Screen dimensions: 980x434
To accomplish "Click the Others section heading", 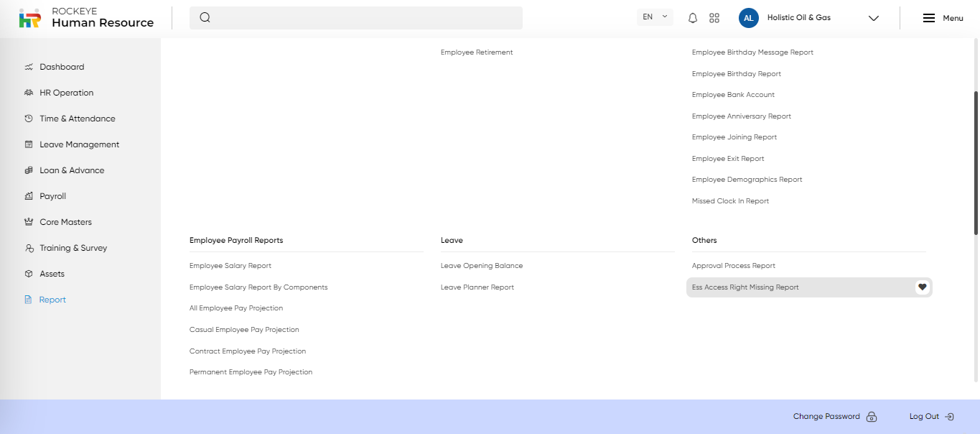I will point(704,241).
